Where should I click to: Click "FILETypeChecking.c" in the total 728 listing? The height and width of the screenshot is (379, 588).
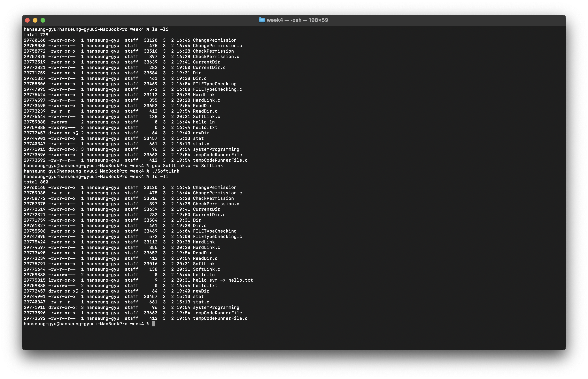(x=217, y=89)
